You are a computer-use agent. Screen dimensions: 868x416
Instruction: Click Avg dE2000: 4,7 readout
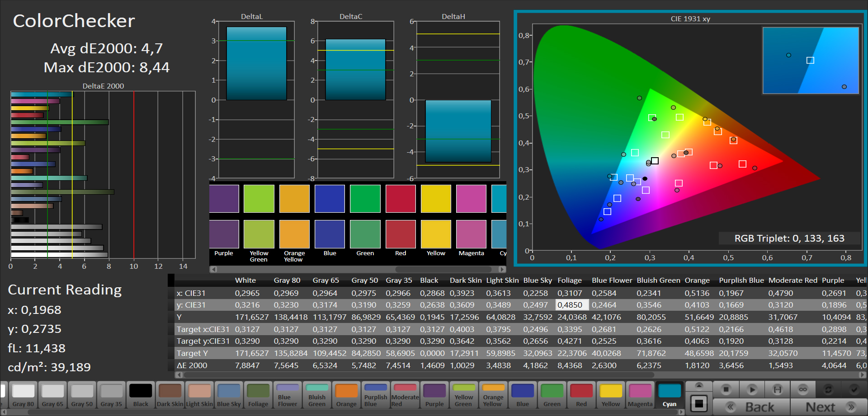point(106,48)
